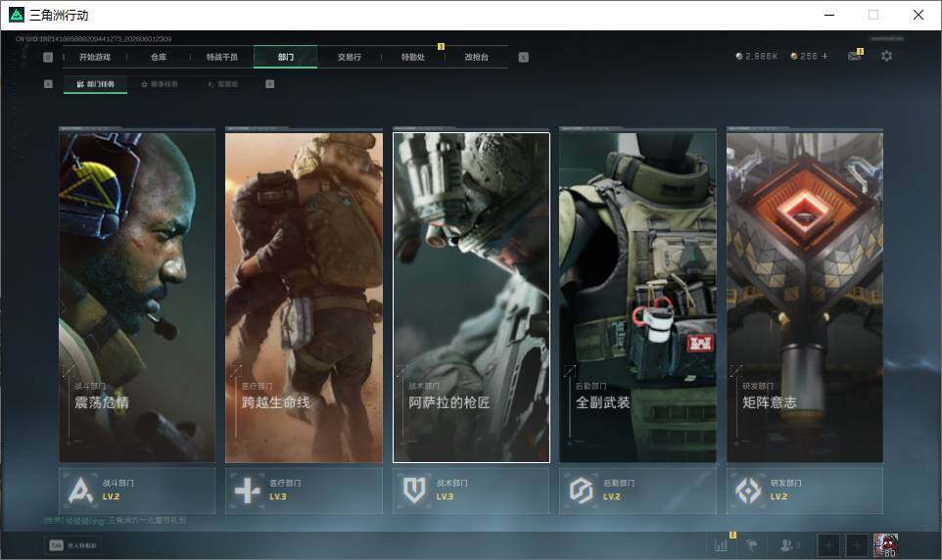The width and height of the screenshot is (942, 560).
Task: Click the 战斗部门 emblem icon
Action: pyautogui.click(x=80, y=490)
